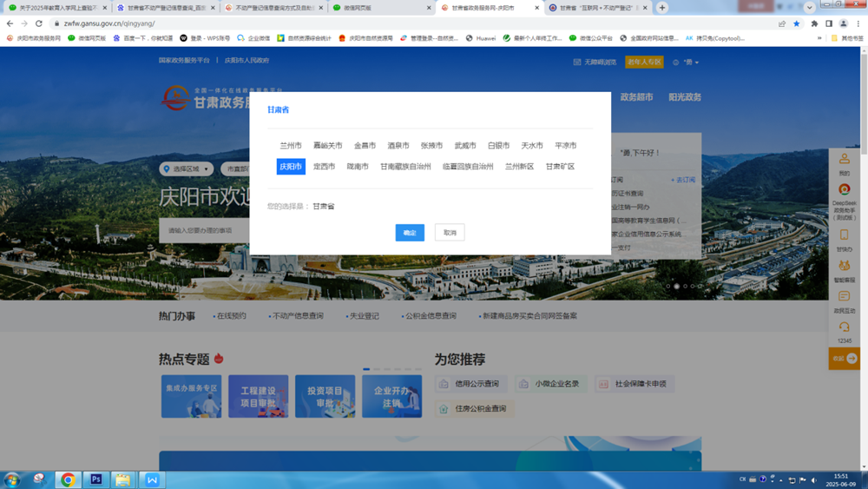The width and height of the screenshot is (868, 489).
Task: Select 嘉峪关市 in the region dialog
Action: (x=328, y=146)
